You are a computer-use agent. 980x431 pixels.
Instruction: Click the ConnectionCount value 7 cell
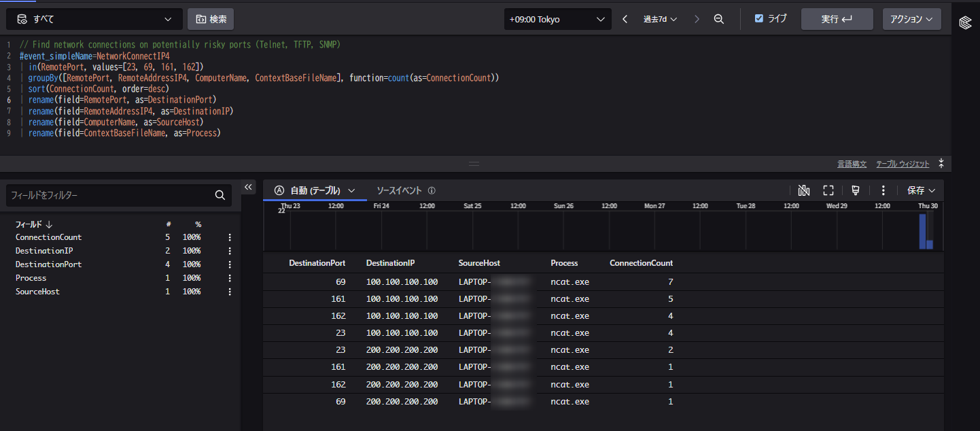[x=670, y=281]
